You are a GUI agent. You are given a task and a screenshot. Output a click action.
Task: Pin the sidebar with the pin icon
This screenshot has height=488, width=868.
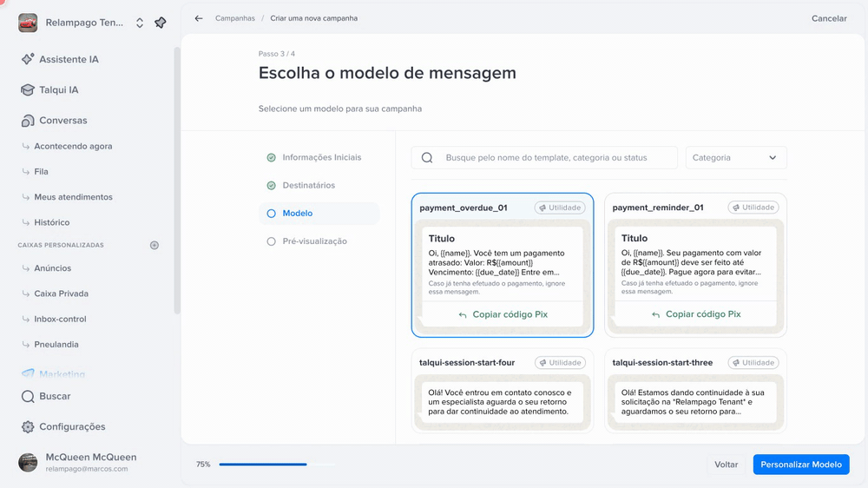click(x=160, y=23)
